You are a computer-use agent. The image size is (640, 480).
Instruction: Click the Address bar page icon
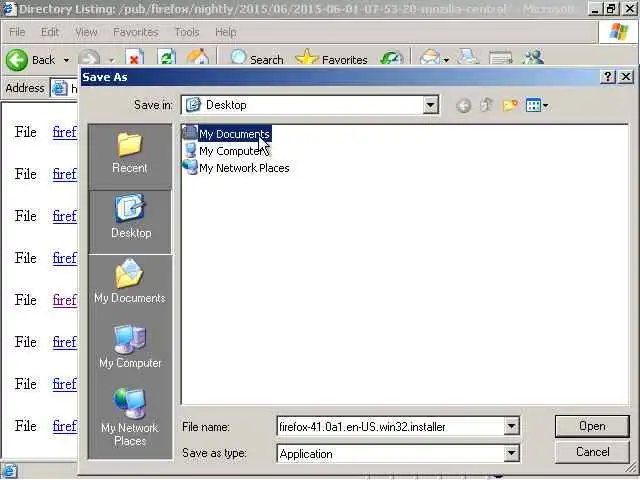tap(60, 88)
